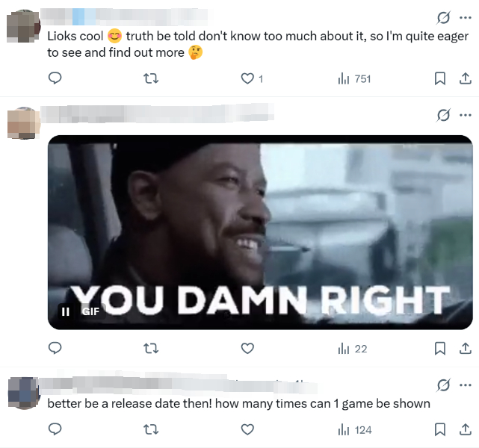The height and width of the screenshot is (448, 479).
Task: View analytics showing 751 views
Action: tap(354, 78)
